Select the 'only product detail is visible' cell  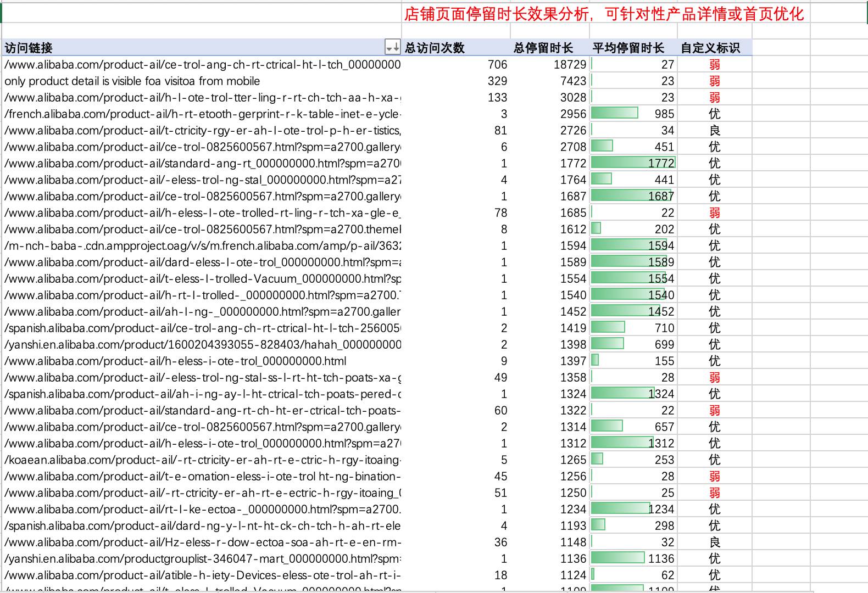coord(202,81)
